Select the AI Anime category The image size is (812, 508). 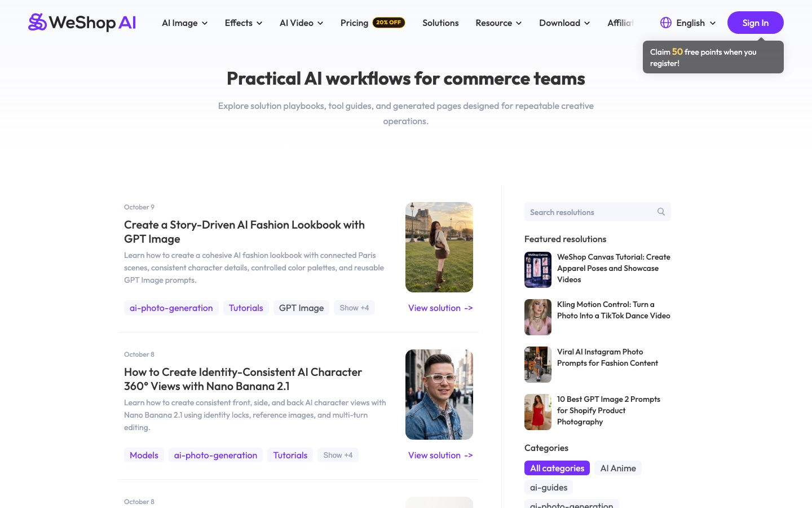(x=618, y=468)
